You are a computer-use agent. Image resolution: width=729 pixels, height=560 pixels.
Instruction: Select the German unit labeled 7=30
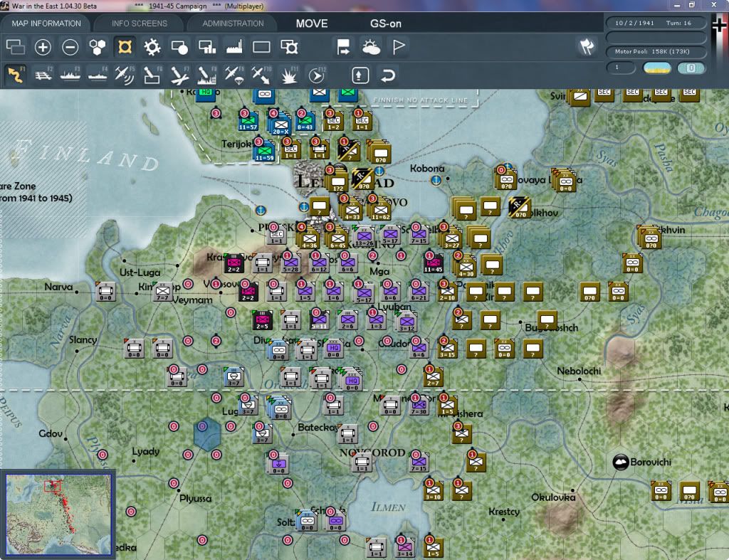click(x=419, y=406)
